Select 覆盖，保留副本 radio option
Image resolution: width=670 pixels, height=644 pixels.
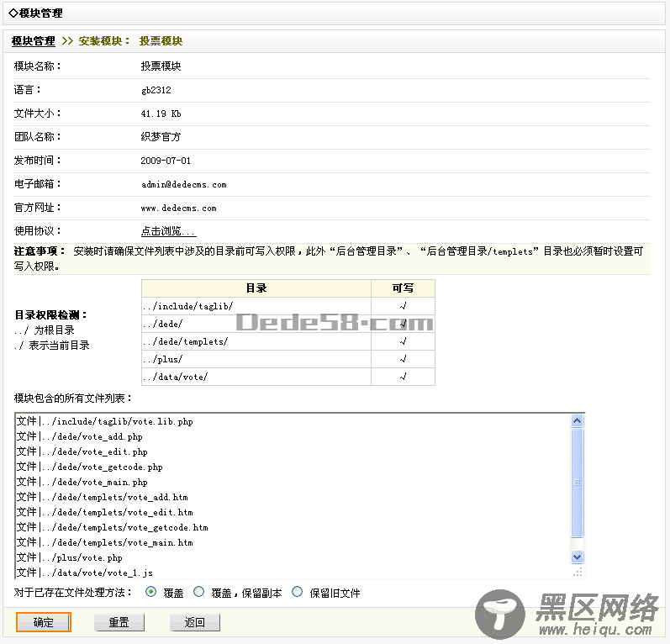coord(198,592)
